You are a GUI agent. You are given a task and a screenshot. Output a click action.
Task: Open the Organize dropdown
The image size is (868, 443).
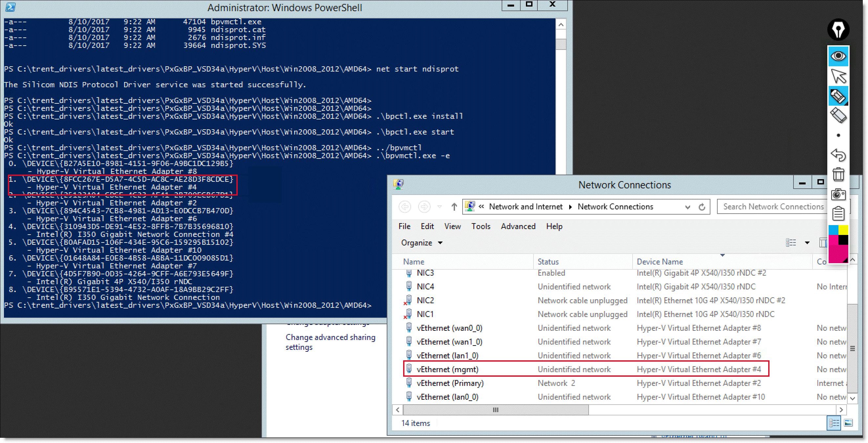421,243
